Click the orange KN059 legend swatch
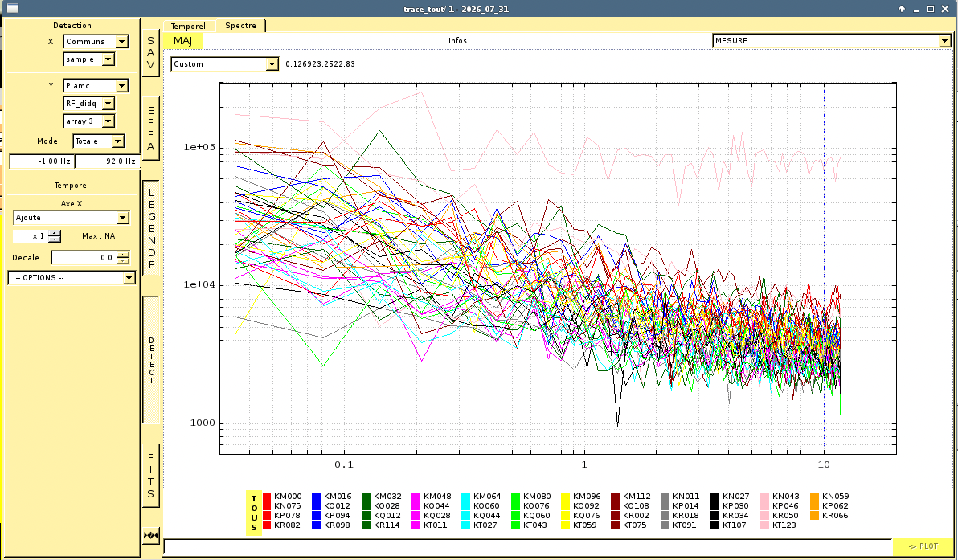The image size is (958, 560). coord(815,497)
